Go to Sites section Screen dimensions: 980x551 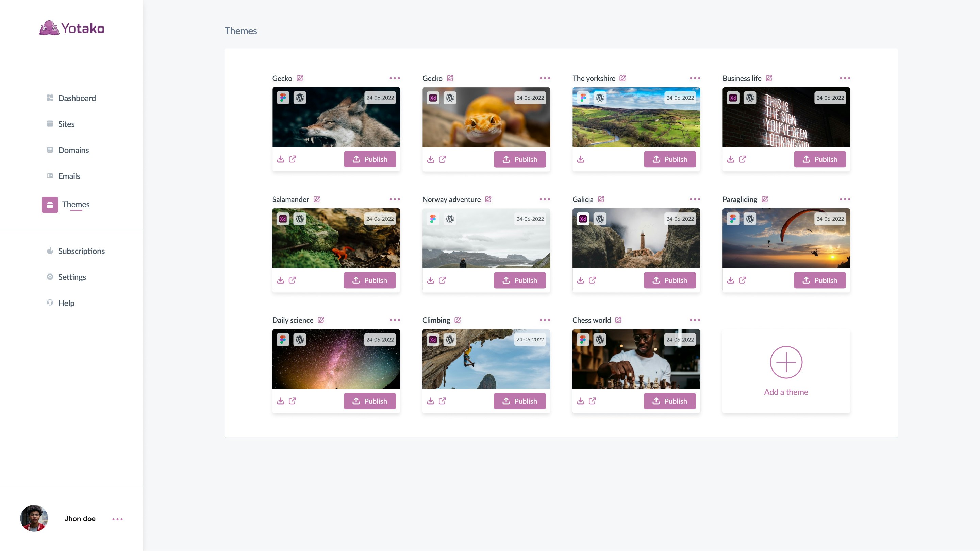[x=61, y=124]
